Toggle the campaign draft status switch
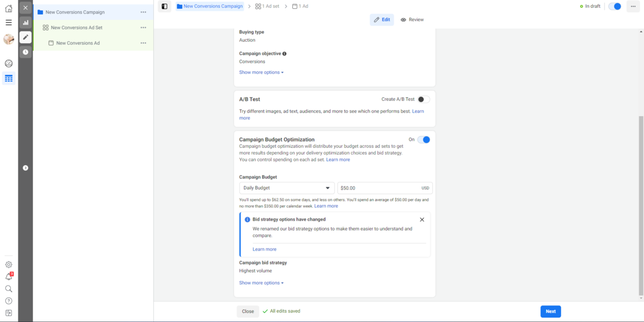 click(614, 7)
